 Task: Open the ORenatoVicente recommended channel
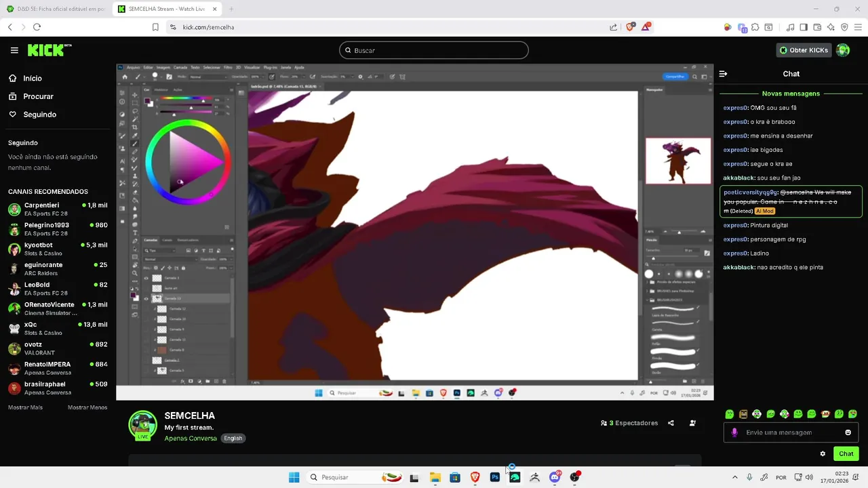point(58,308)
